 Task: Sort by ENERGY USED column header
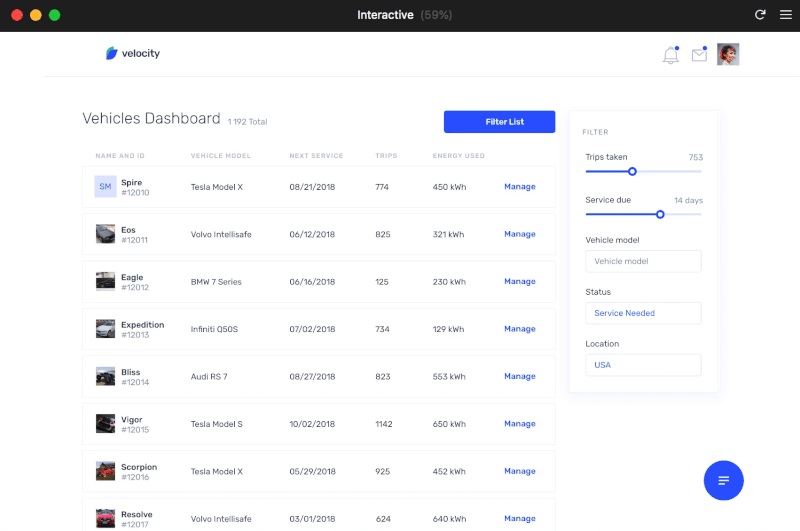pos(458,156)
